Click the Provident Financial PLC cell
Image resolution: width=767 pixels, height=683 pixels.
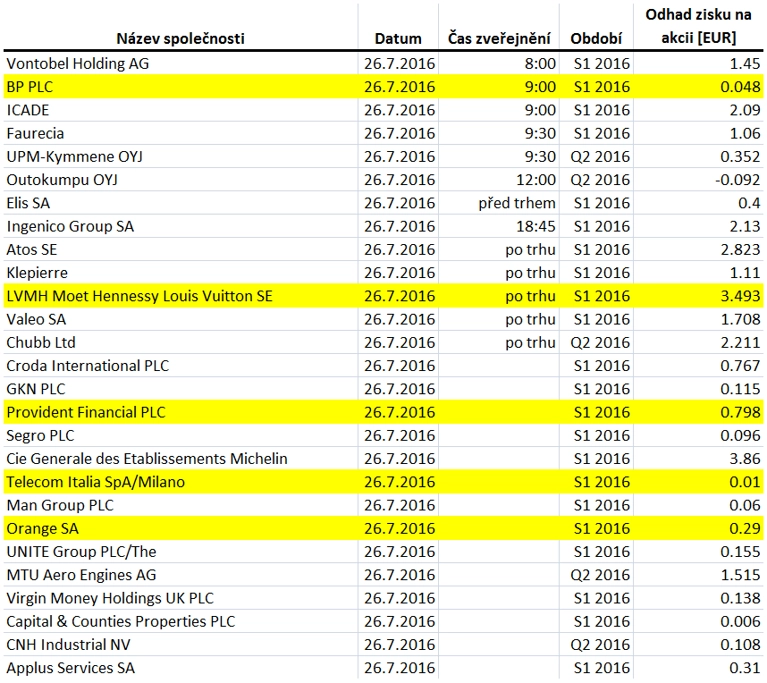pos(86,412)
